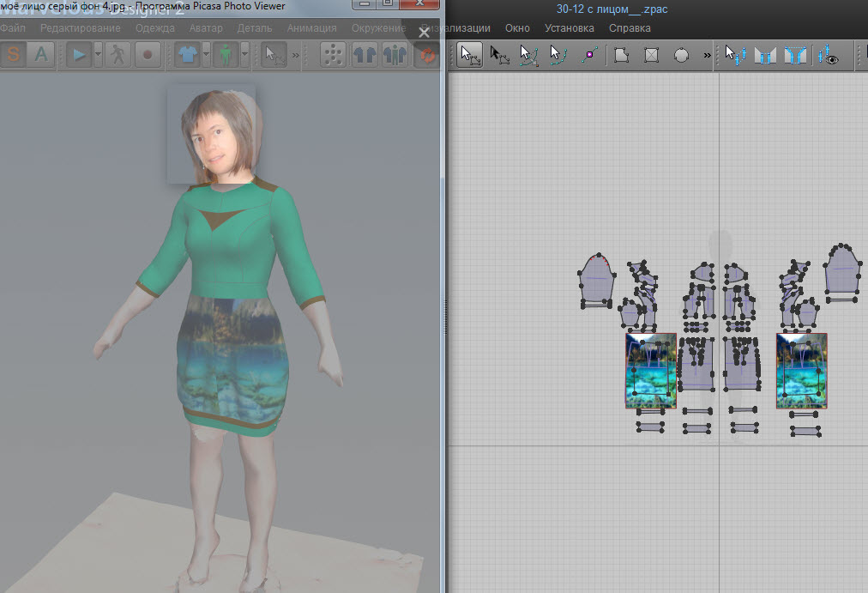Activate the Edit Sewing tool
This screenshot has width=868, height=593.
coord(736,55)
